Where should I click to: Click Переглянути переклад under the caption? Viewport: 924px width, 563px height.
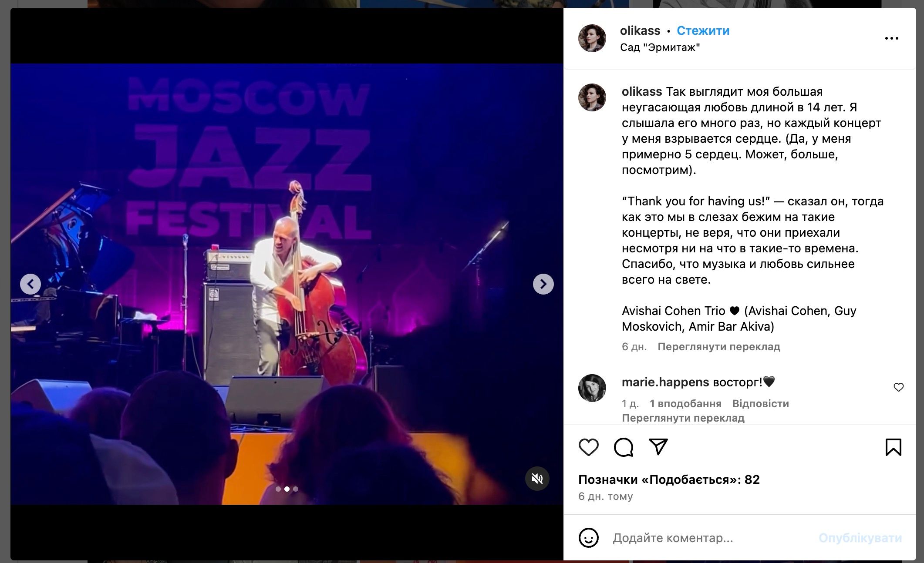click(x=718, y=347)
